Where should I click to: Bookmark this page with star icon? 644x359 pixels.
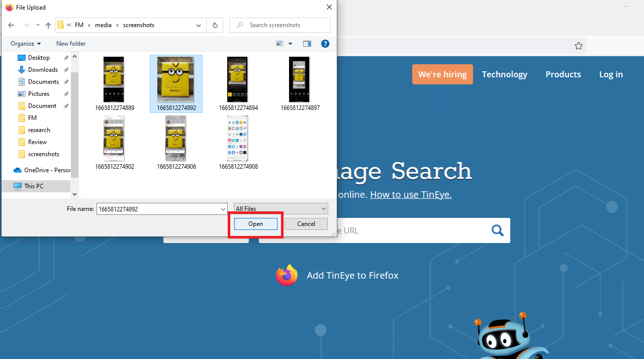click(579, 46)
